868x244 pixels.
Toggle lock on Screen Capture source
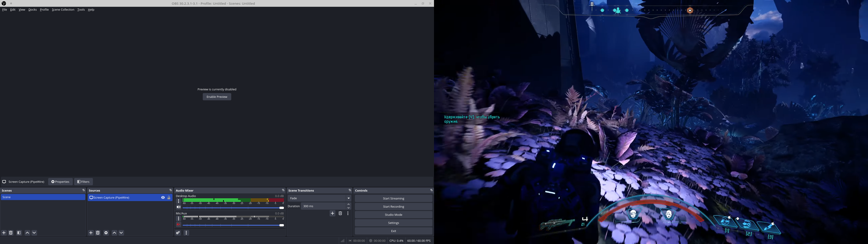click(x=169, y=197)
